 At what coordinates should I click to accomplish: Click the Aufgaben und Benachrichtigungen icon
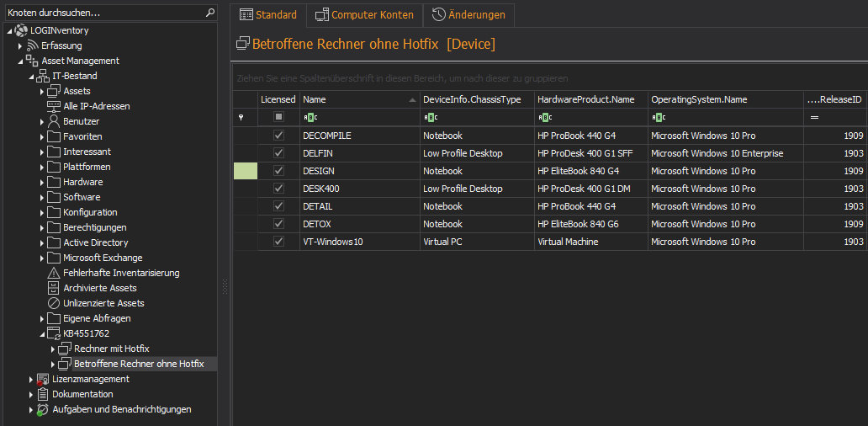click(x=43, y=410)
